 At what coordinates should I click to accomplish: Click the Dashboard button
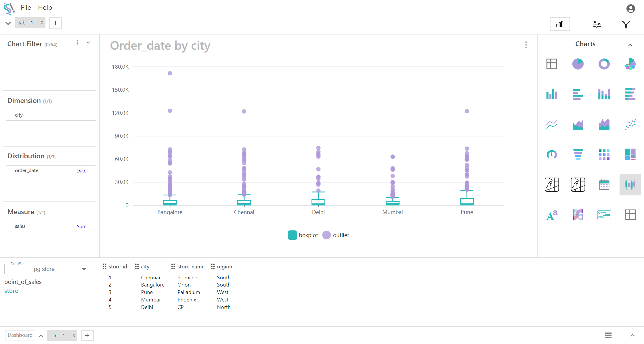tap(20, 335)
